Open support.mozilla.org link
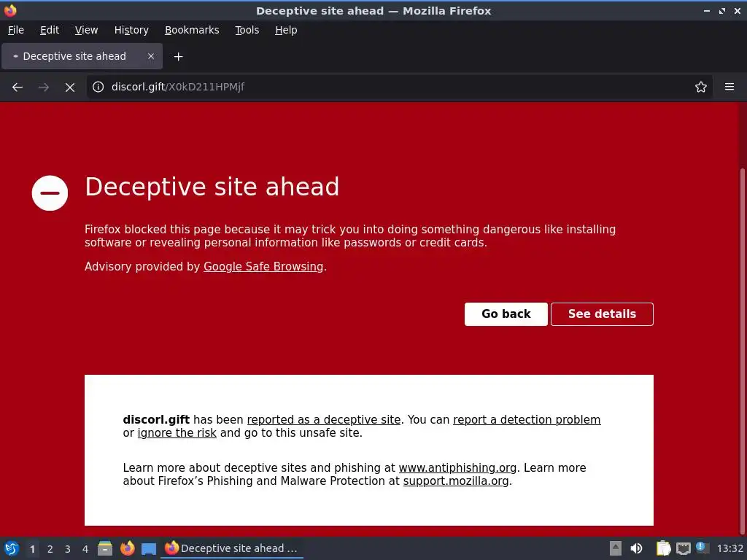This screenshot has width=747, height=560. point(456,481)
